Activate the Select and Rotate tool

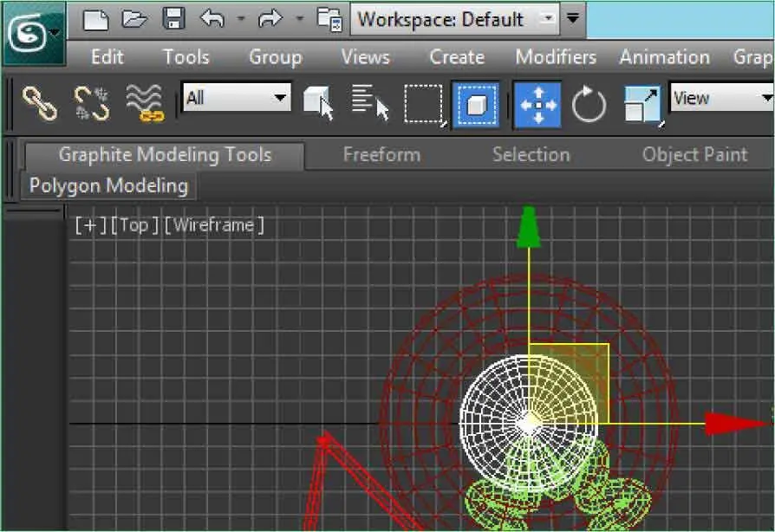(588, 104)
